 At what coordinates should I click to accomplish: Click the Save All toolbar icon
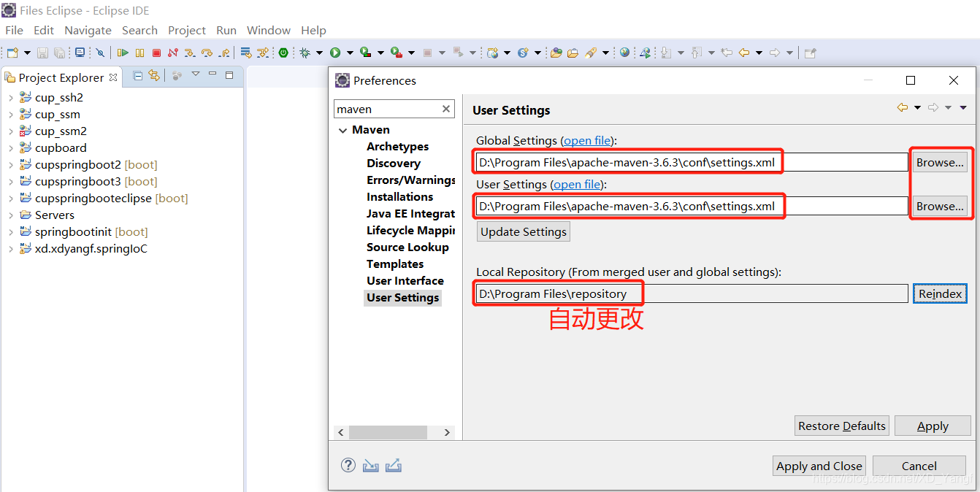point(59,53)
